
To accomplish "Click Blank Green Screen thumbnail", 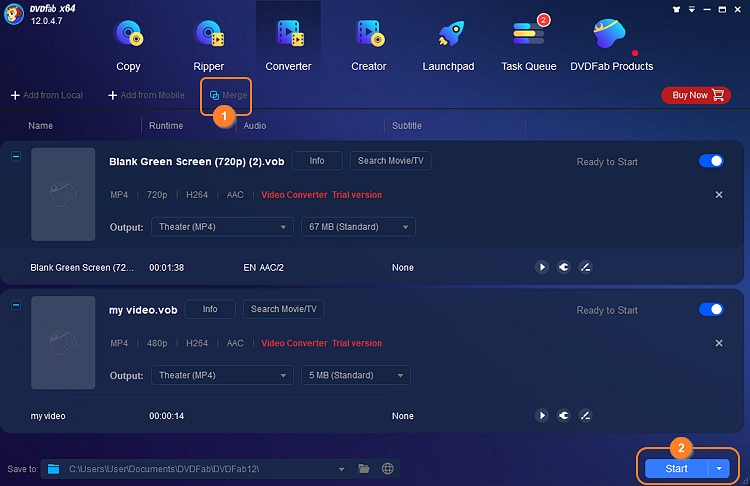I will pyautogui.click(x=63, y=194).
